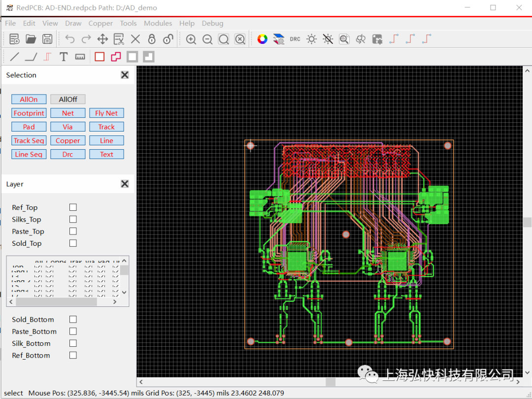Close the Layer panel
This screenshot has height=399, width=532.
pos(125,184)
